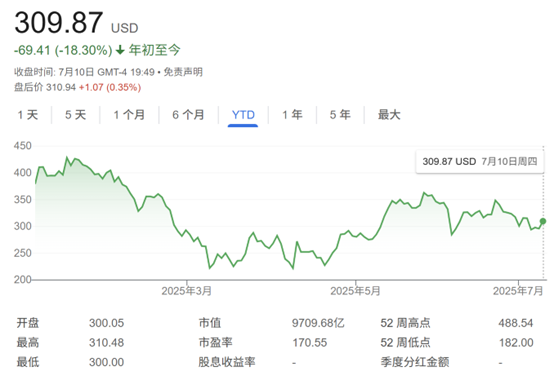Image resolution: width=554 pixels, height=380 pixels.
Task: Click the -69.41 (-18.30%) change text
Action: click(x=63, y=50)
